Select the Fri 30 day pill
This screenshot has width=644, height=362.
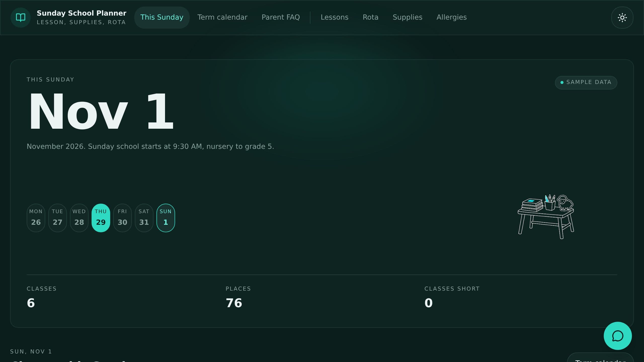click(x=123, y=218)
